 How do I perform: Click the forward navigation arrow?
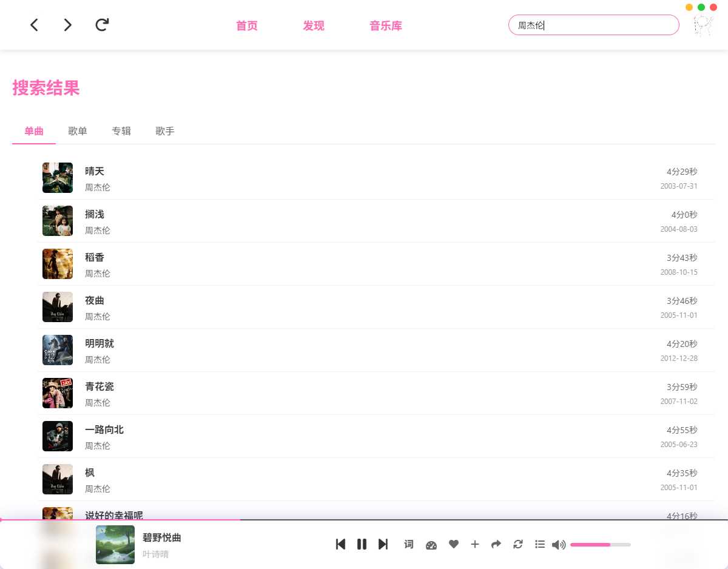(x=67, y=25)
